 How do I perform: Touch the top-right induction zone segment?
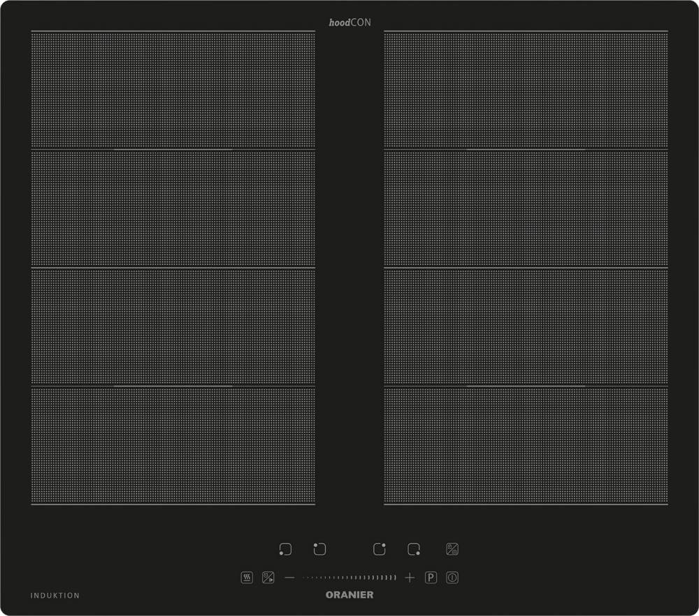click(526, 89)
